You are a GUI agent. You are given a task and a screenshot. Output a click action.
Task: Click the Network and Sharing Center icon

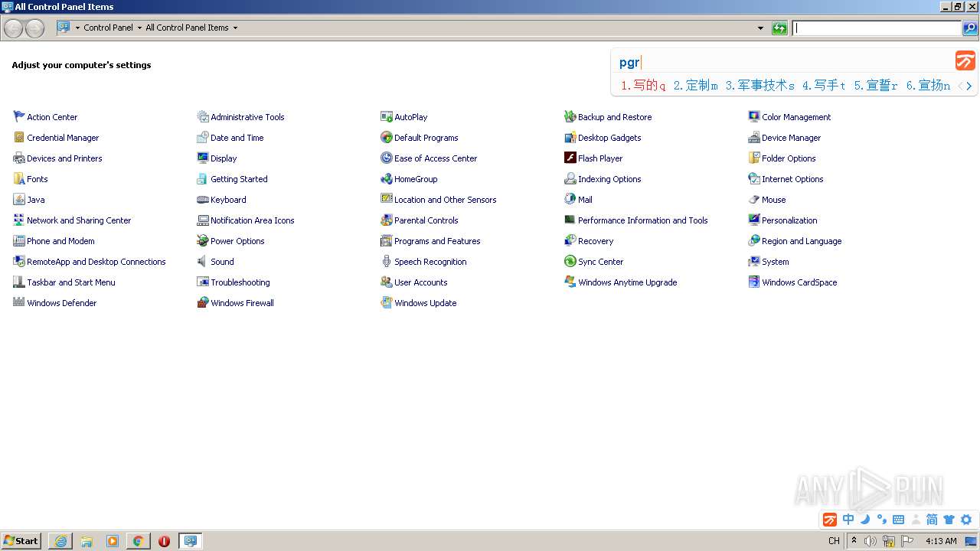tap(19, 220)
